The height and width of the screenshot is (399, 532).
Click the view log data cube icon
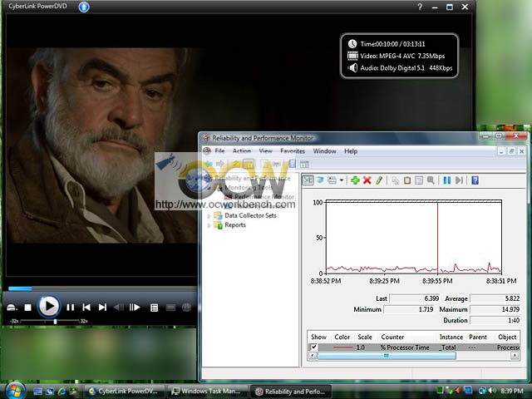click(x=319, y=180)
